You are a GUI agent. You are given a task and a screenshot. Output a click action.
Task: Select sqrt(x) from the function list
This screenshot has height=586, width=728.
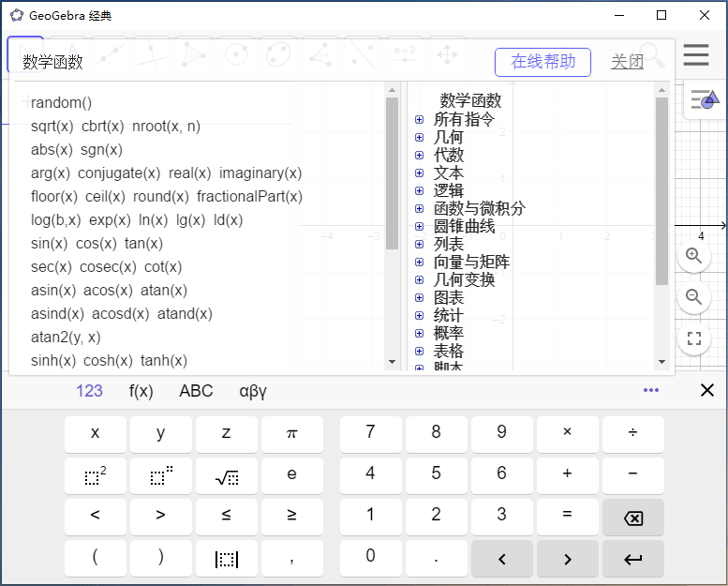click(x=52, y=127)
